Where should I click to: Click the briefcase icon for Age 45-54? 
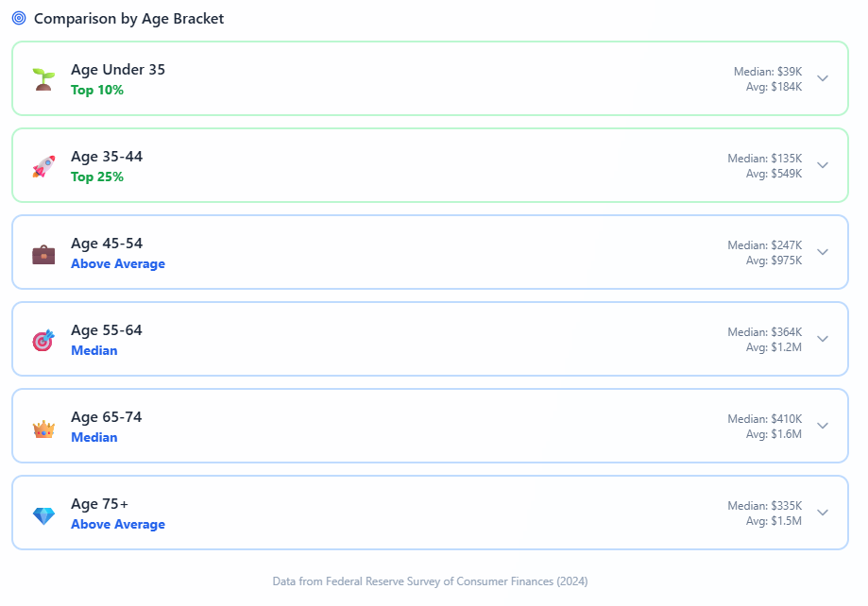43,254
